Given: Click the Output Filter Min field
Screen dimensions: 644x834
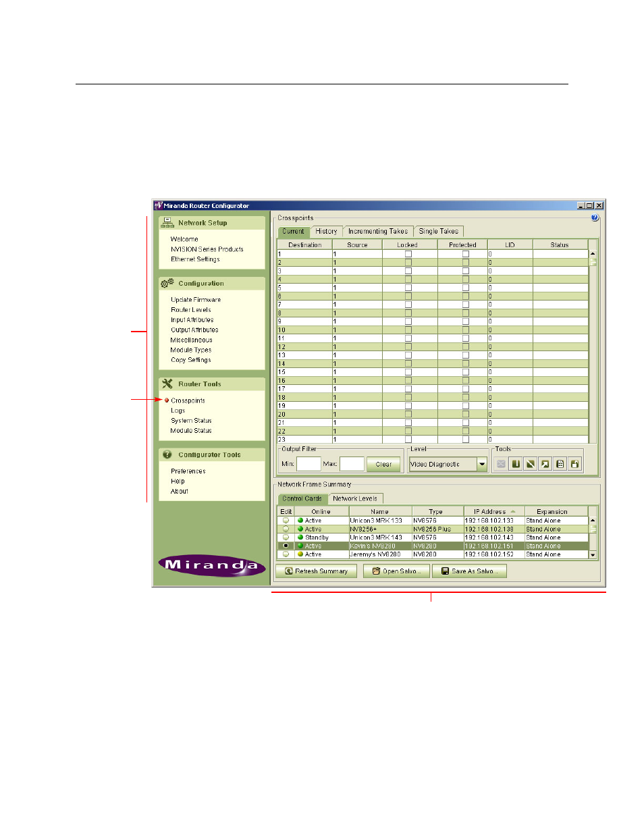Looking at the screenshot, I should point(308,464).
